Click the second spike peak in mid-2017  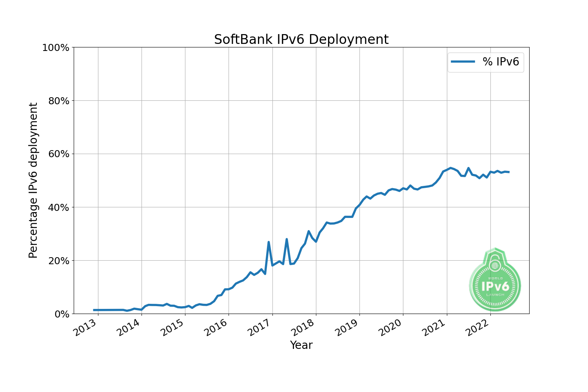click(287, 239)
